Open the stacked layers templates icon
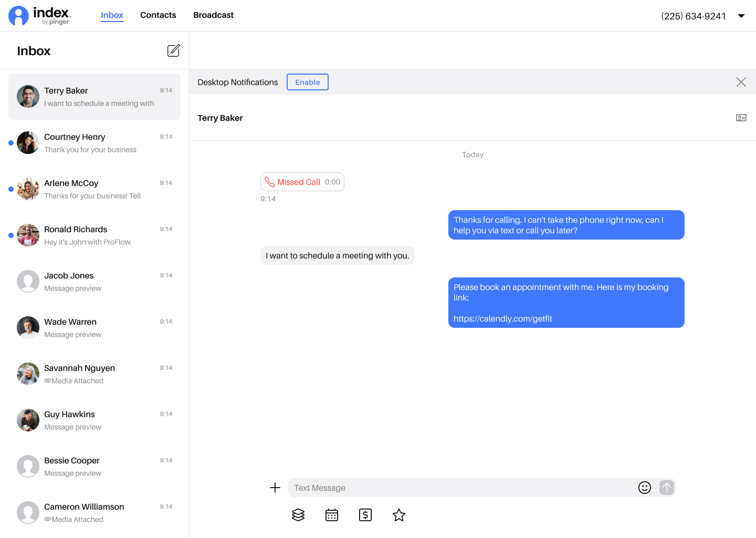Screen dimensions: 756x538 298,515
